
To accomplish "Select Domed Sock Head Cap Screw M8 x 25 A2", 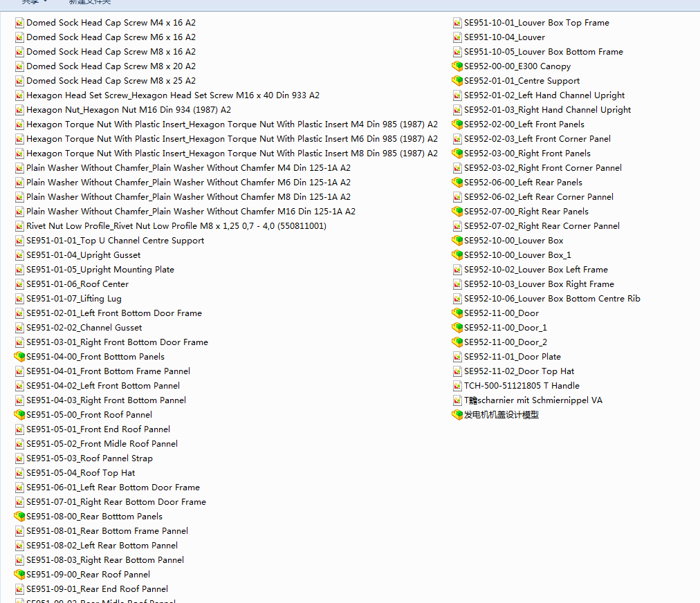I will click(111, 81).
